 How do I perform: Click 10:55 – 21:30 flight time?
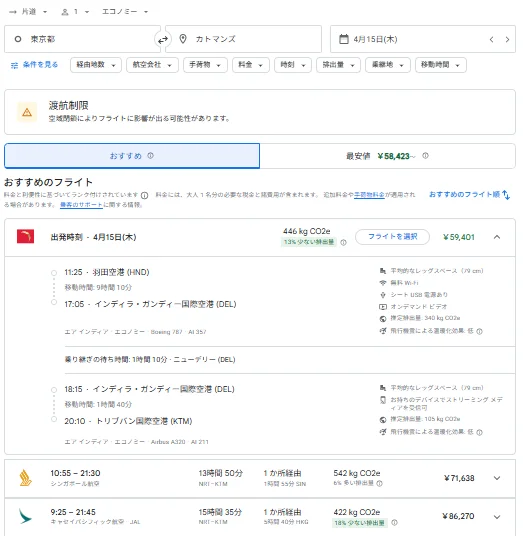coord(75,473)
